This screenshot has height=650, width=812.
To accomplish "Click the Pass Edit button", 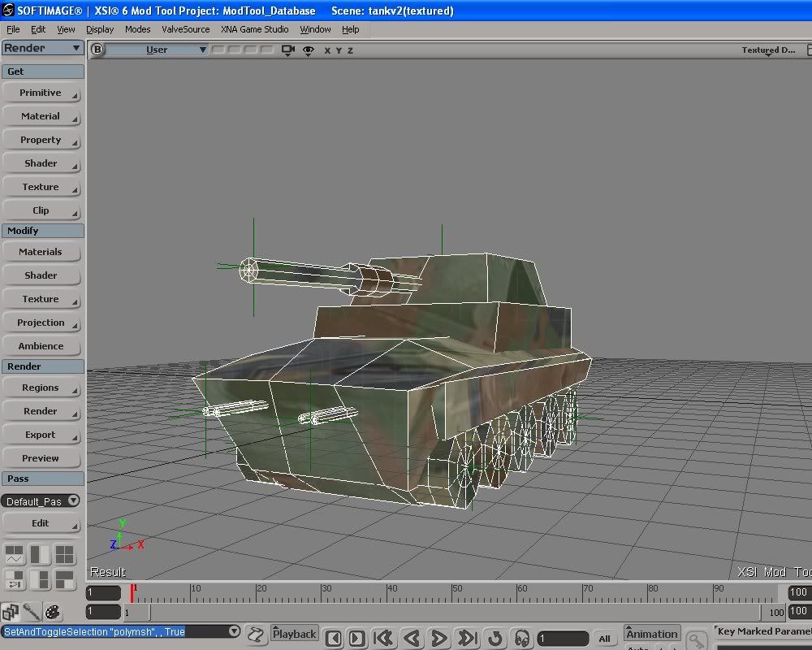I will (41, 523).
